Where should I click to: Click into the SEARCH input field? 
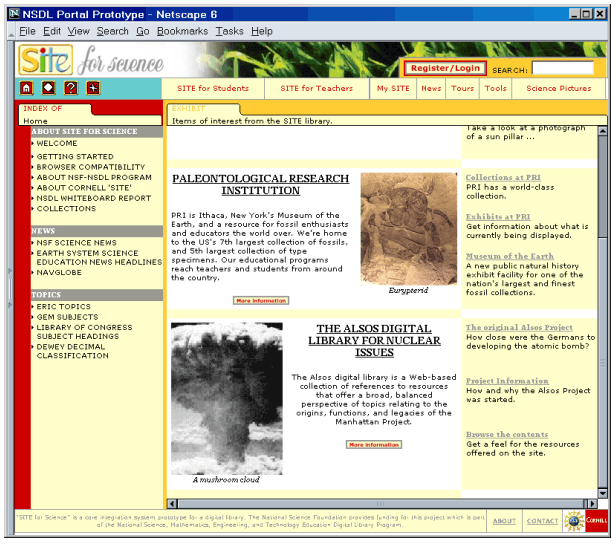563,68
